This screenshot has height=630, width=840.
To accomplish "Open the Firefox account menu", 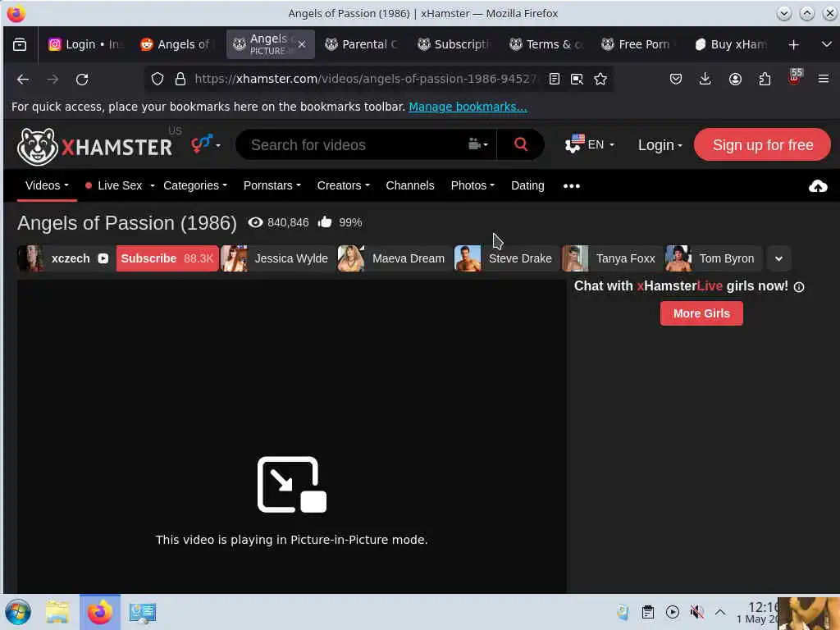I will point(735,79).
